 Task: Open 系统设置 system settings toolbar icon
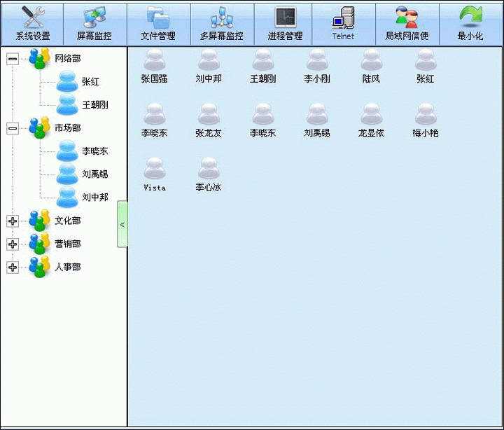[x=32, y=24]
